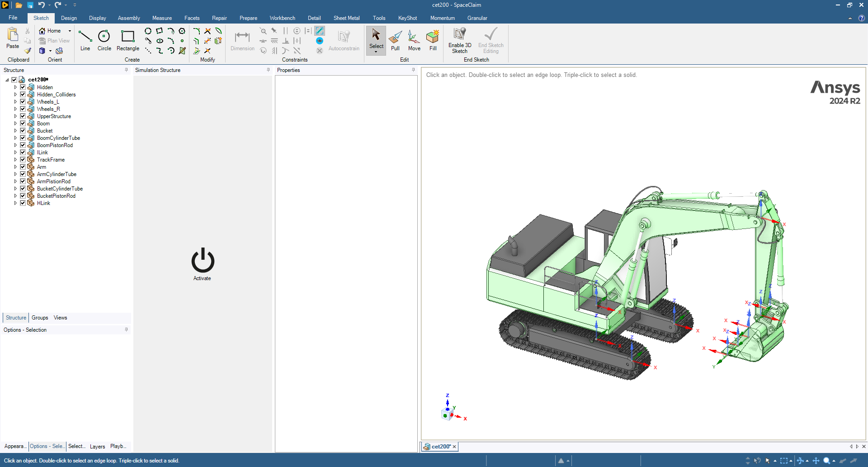This screenshot has width=868, height=467.
Task: Click the Home orient button
Action: [50, 31]
